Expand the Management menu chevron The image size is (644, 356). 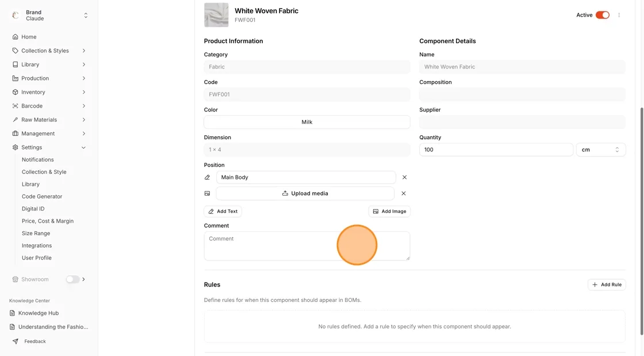point(84,133)
